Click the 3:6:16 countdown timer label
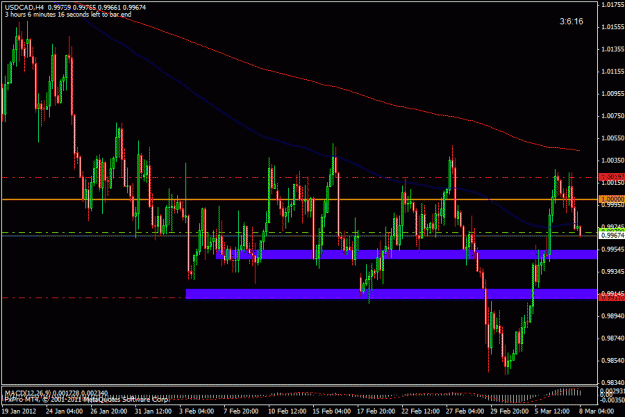 pyautogui.click(x=571, y=21)
